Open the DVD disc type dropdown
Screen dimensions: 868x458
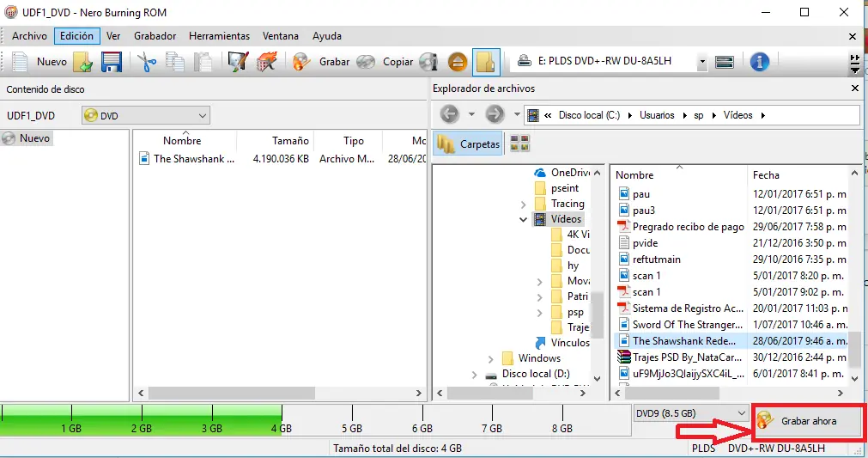(x=146, y=115)
